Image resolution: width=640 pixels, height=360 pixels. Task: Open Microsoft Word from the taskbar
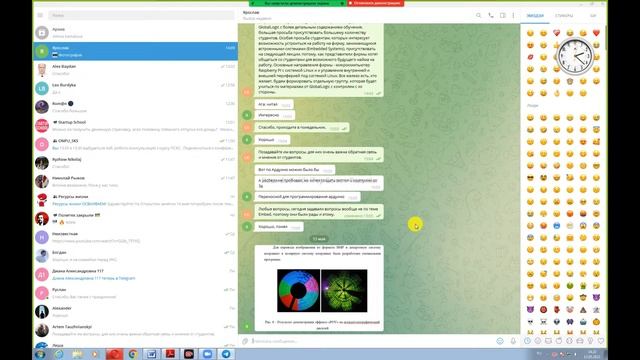point(151,354)
